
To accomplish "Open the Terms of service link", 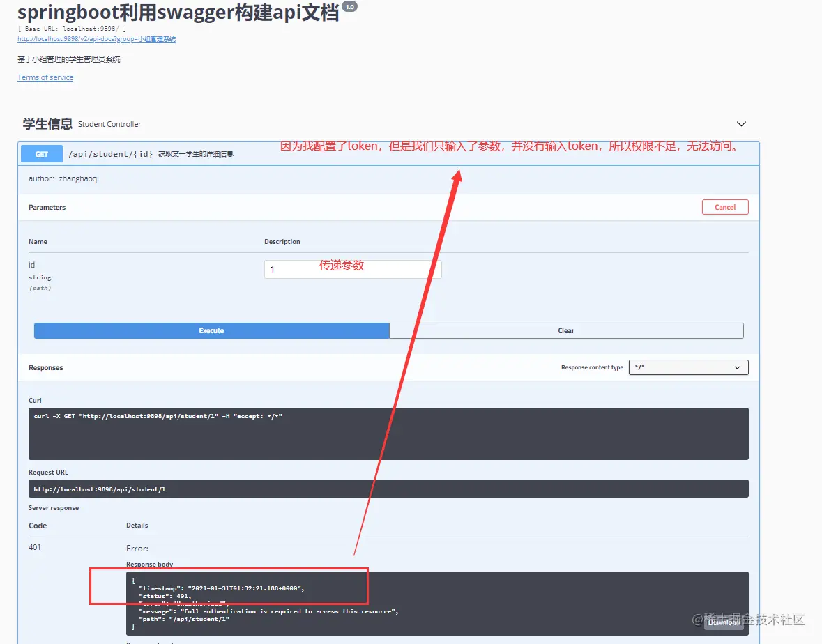I will click(45, 77).
